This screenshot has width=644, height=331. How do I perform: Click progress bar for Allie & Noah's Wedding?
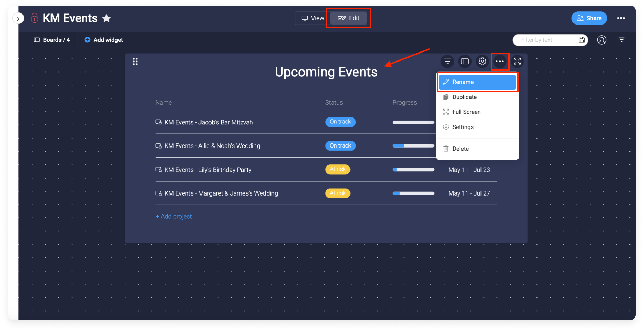(x=413, y=146)
